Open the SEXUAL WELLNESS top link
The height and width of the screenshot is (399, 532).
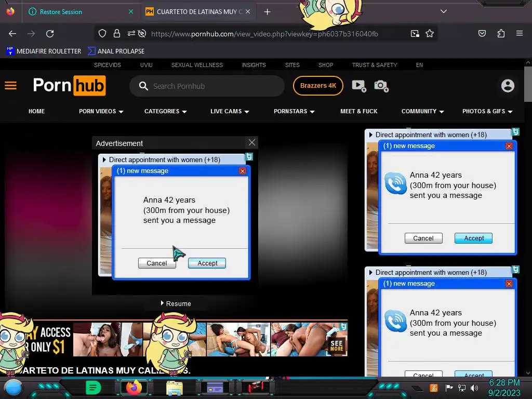(197, 65)
